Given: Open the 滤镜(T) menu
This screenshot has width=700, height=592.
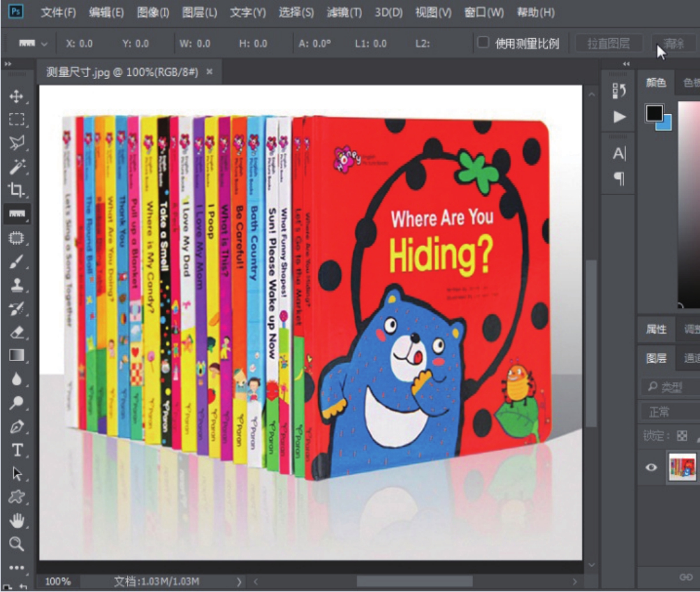Looking at the screenshot, I should [344, 12].
